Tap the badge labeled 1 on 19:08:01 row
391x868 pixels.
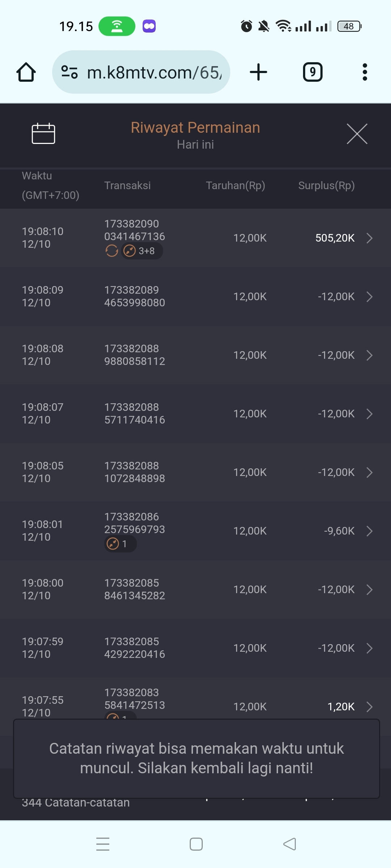(x=120, y=544)
